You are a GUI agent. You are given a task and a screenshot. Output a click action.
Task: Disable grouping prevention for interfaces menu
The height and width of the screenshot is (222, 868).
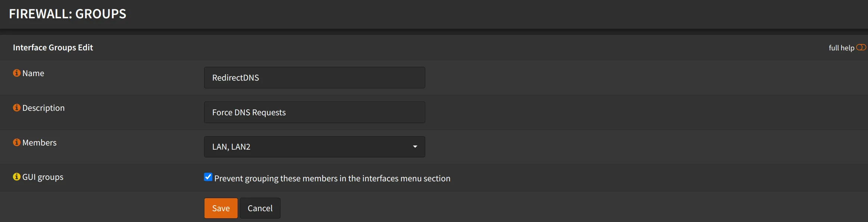208,177
